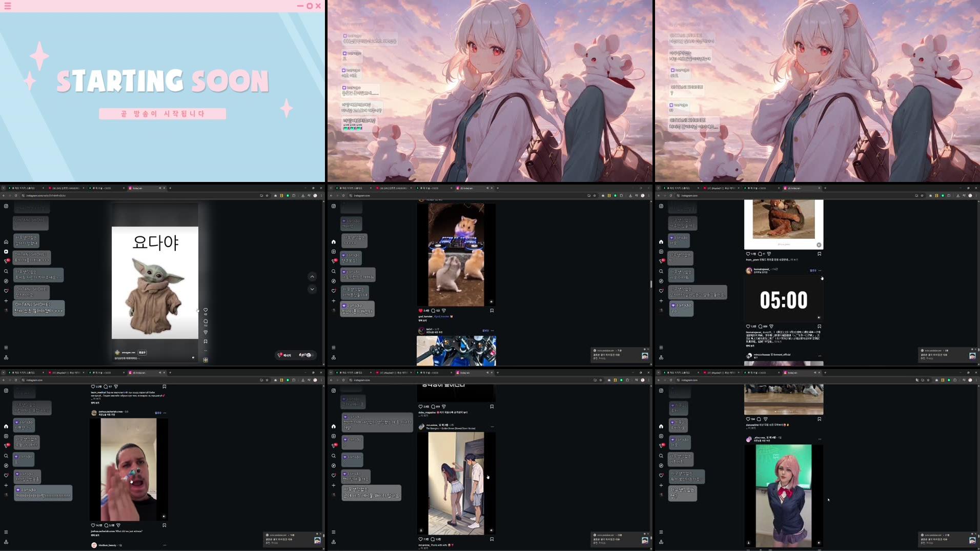This screenshot has height=551, width=980.
Task: Select the Explore compass icon
Action: (6, 280)
